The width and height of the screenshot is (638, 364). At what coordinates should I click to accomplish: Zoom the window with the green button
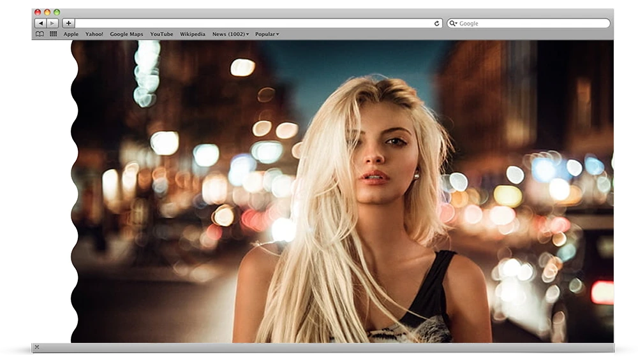[x=57, y=12]
